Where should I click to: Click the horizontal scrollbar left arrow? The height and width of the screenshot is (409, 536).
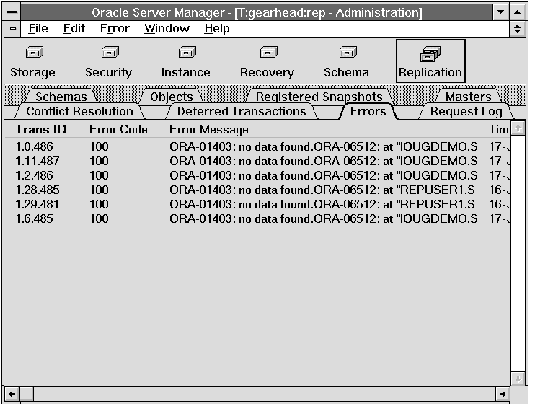pos(12,394)
